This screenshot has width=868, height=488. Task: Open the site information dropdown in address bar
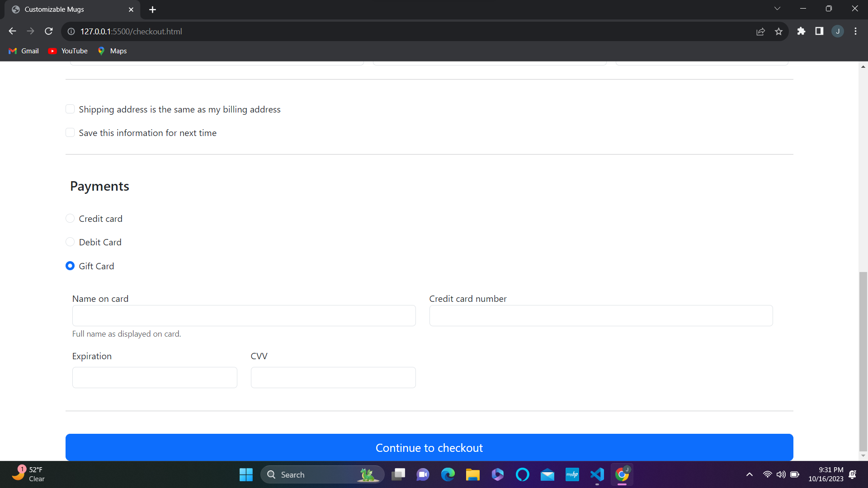pos(71,31)
